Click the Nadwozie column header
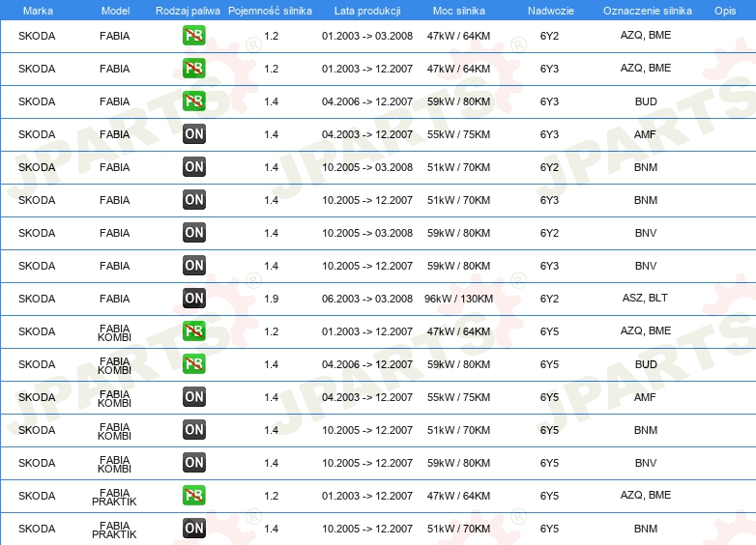756x545 pixels. pyautogui.click(x=551, y=11)
